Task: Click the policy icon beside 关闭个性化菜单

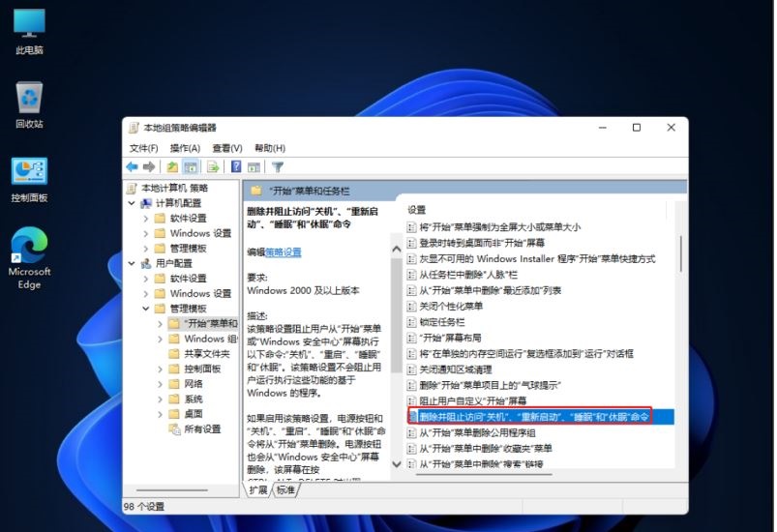Action: pos(411,306)
